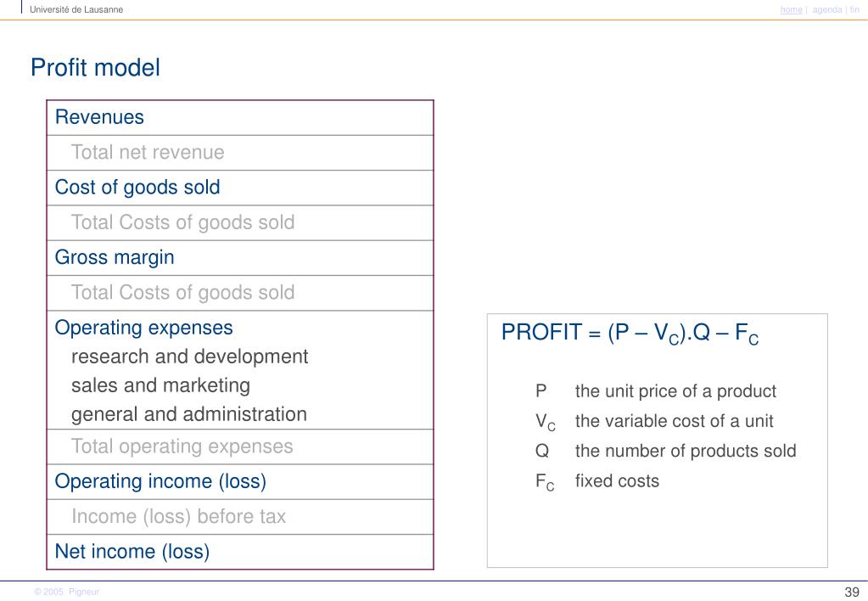
Task: Select the Operating expenses heading
Action: [144, 328]
